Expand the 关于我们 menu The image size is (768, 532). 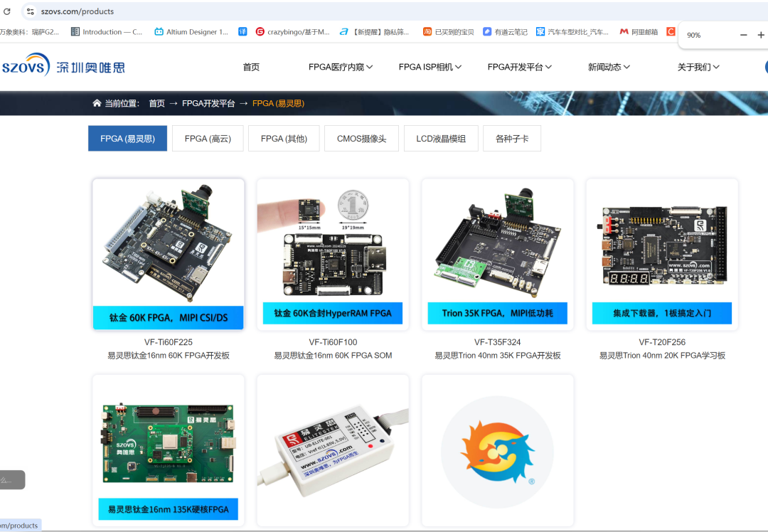tap(698, 67)
